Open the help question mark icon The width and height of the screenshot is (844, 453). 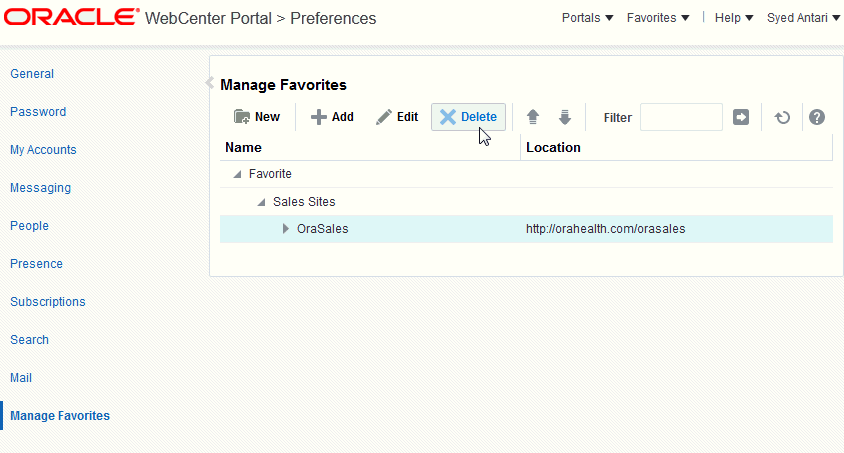click(x=817, y=117)
